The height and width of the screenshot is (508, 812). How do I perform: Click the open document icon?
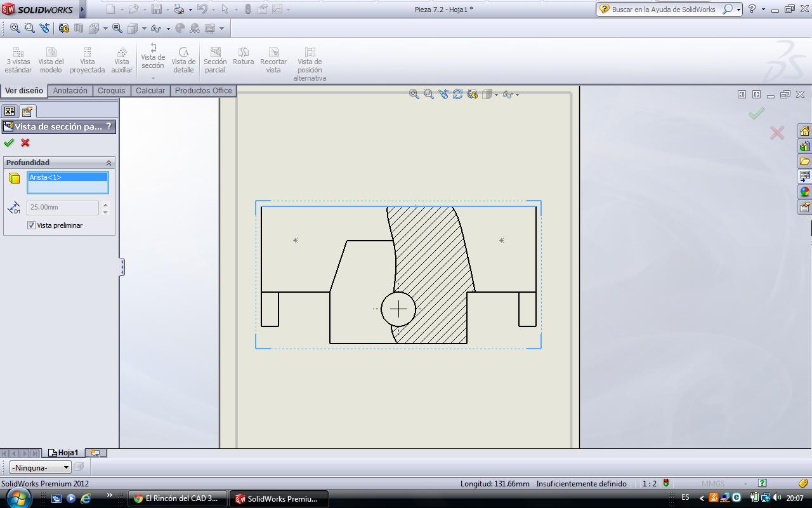point(133,9)
